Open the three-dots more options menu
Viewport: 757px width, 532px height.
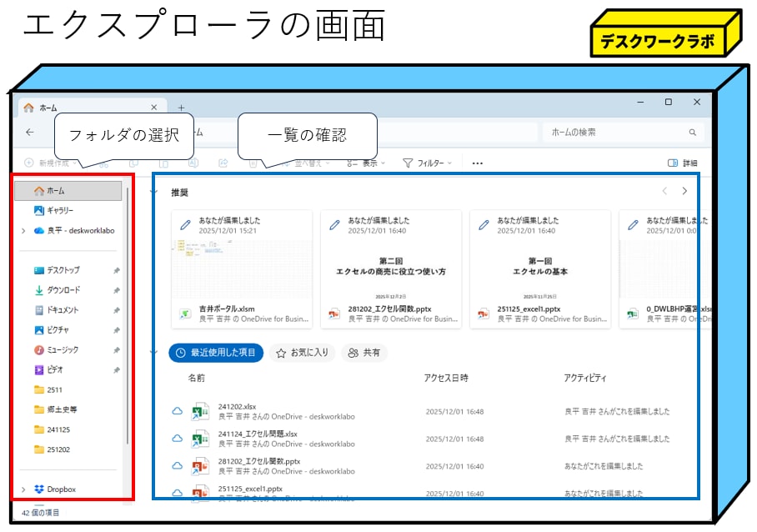478,163
